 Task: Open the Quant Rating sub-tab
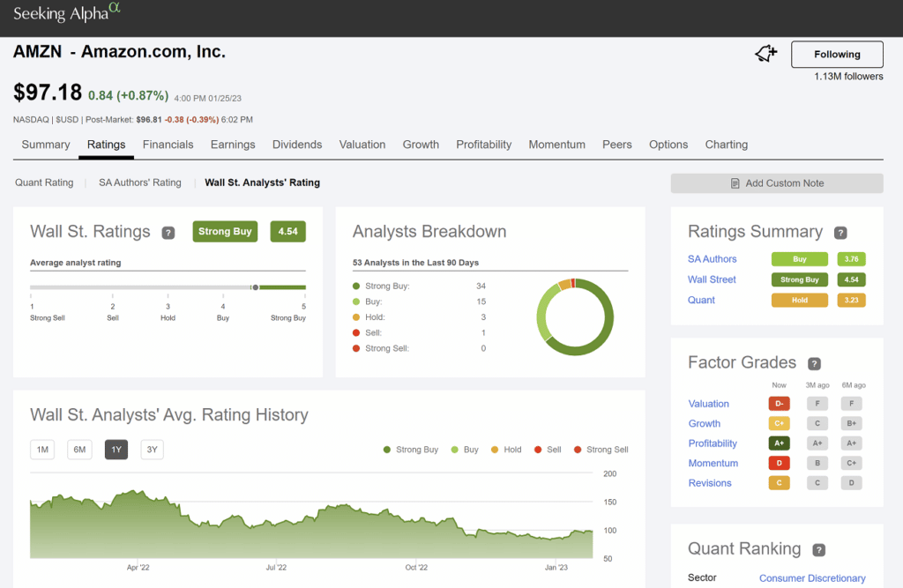coord(44,182)
